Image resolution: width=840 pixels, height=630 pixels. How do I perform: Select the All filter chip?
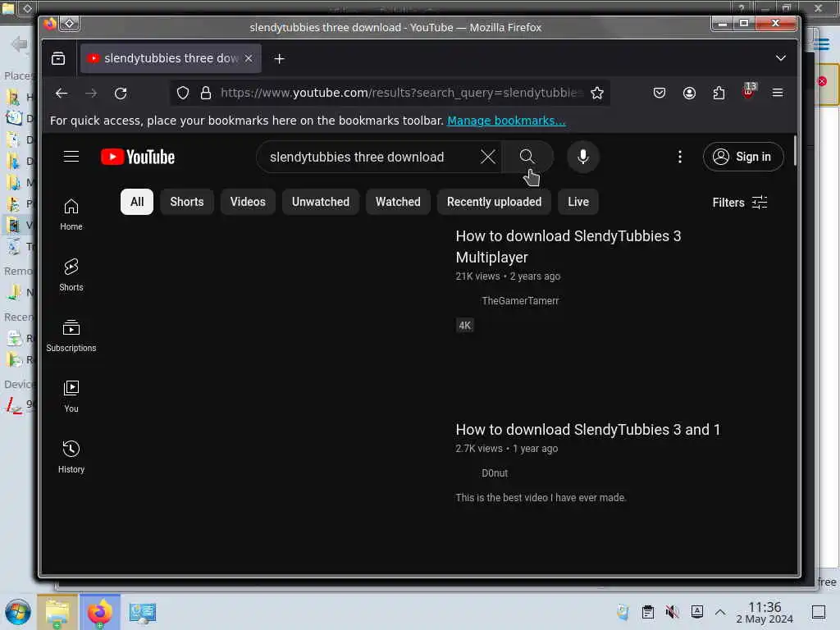[x=137, y=202]
